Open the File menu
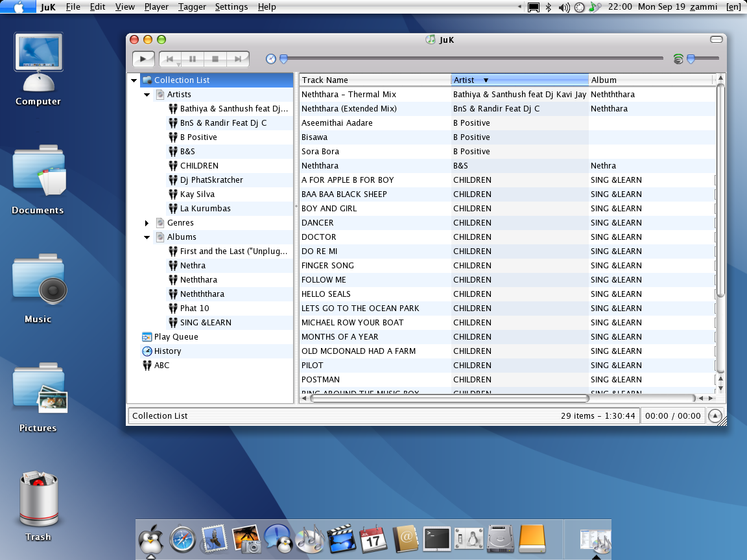 point(73,6)
